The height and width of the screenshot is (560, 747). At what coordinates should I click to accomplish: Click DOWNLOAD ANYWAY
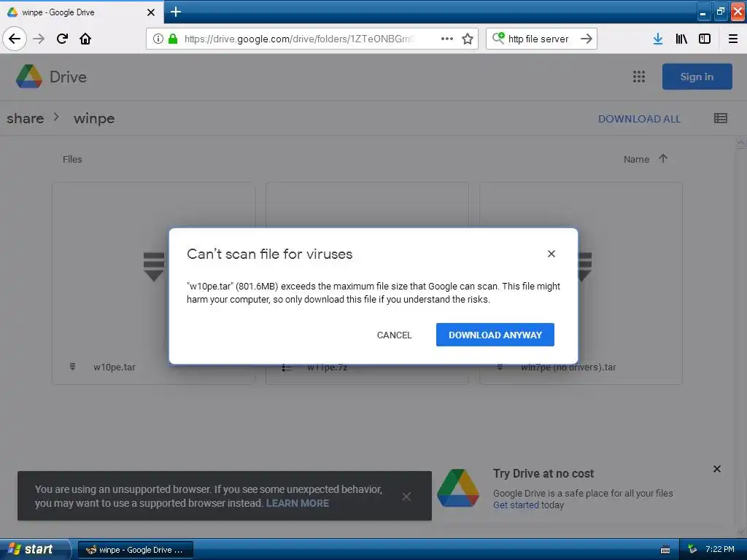(495, 335)
